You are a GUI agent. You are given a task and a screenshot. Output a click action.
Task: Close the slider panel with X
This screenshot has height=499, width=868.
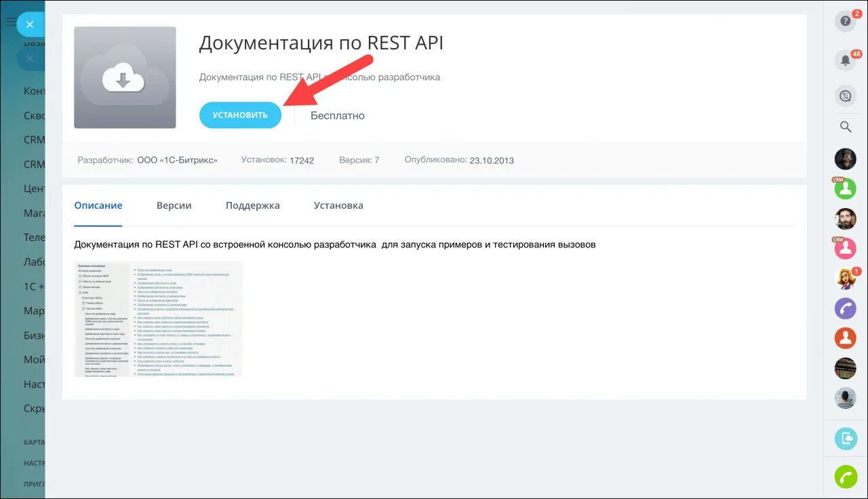tap(29, 25)
